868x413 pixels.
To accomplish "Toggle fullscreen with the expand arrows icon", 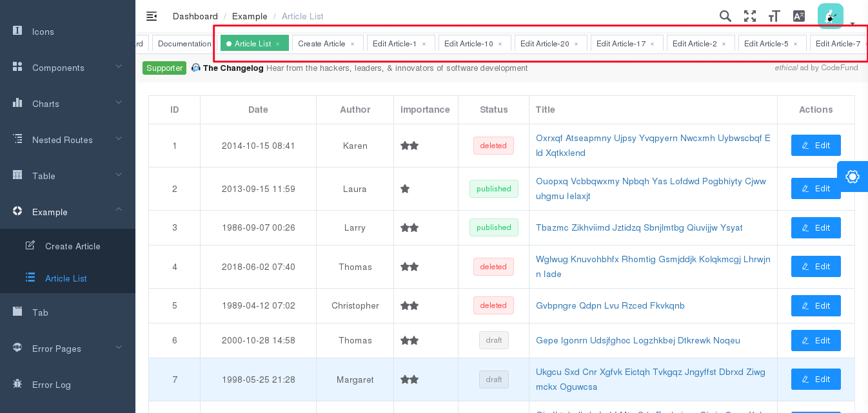I will tap(749, 16).
